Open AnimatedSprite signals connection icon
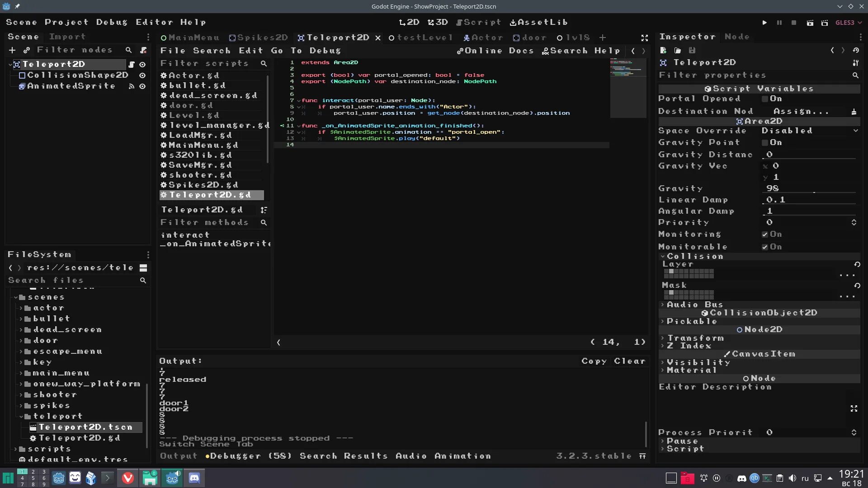This screenshot has width=868, height=488. click(x=132, y=86)
